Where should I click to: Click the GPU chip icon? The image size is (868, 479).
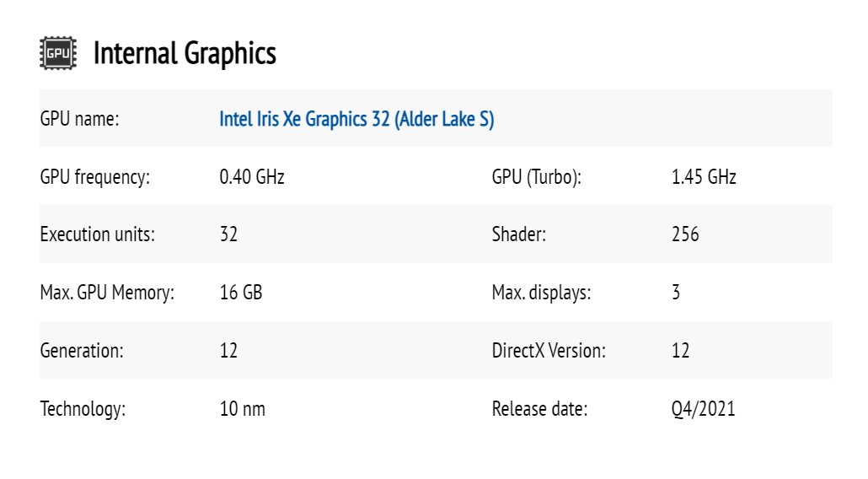click(57, 53)
